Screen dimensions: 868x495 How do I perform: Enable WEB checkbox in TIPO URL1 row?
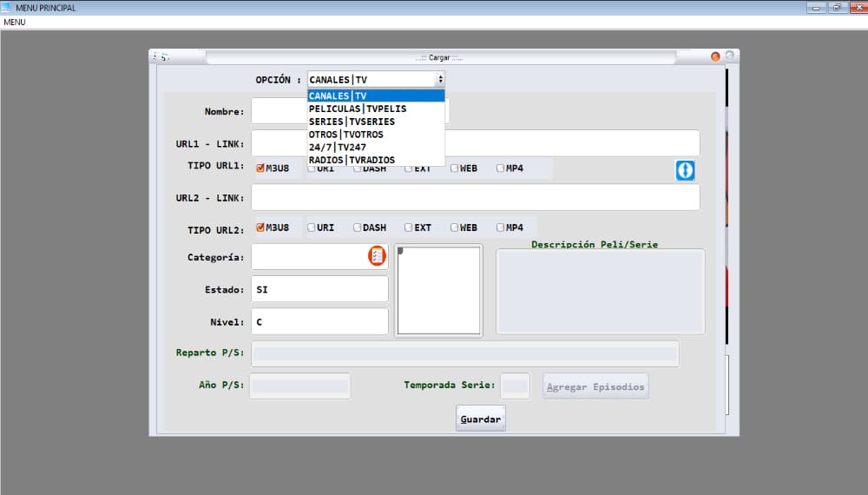tap(454, 168)
